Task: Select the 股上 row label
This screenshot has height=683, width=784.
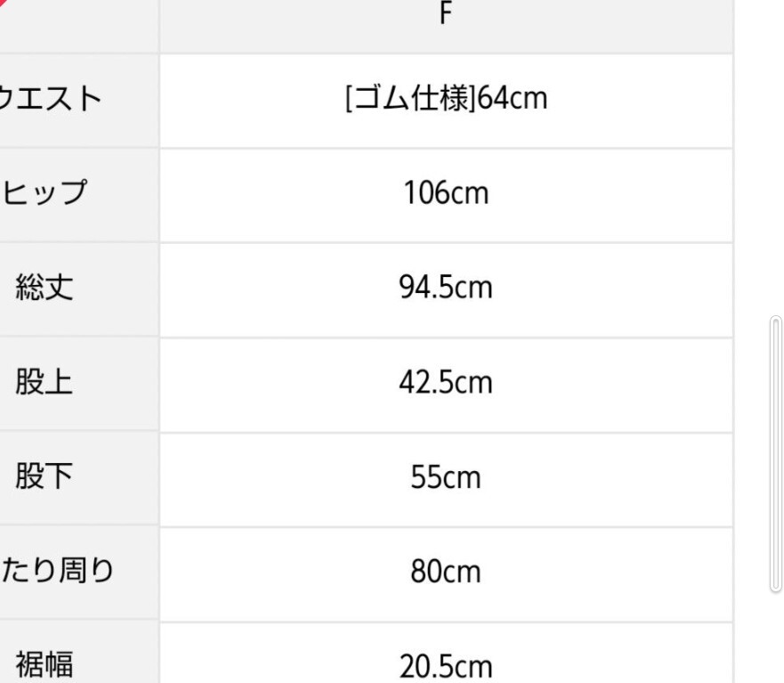Action: point(44,382)
